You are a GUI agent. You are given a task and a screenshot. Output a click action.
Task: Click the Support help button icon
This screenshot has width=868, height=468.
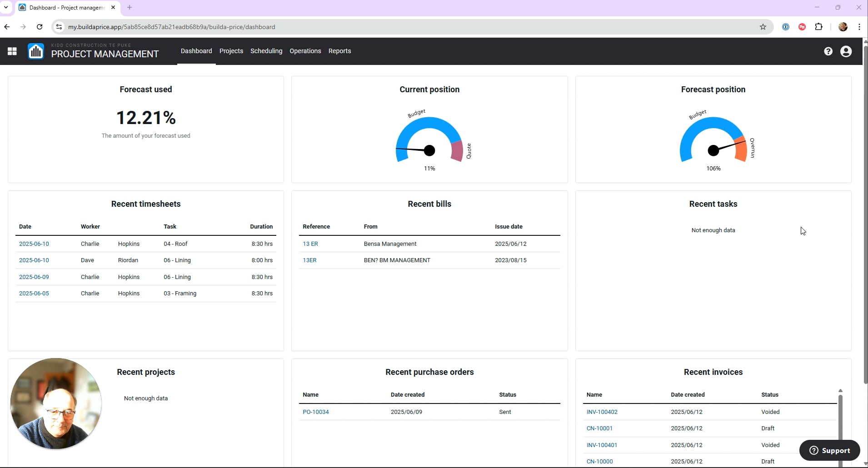[815, 450]
